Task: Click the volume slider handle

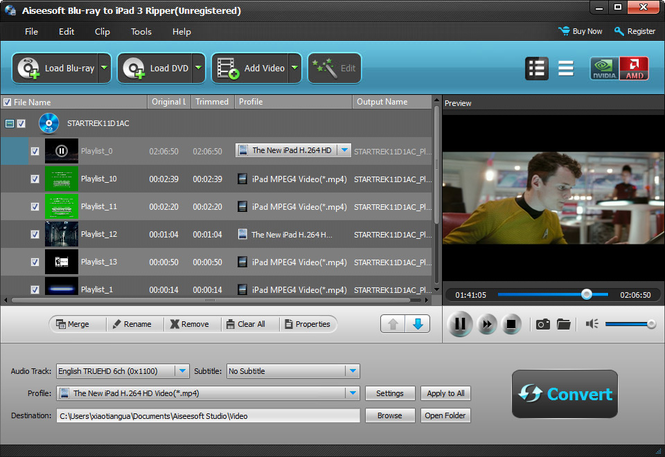Action: coord(651,324)
